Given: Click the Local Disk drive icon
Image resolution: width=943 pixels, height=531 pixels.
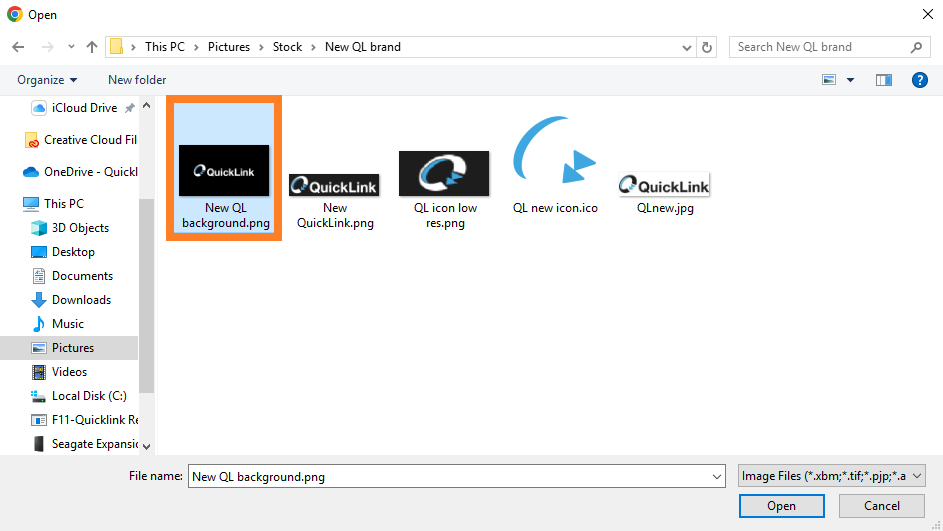Looking at the screenshot, I should tap(39, 396).
